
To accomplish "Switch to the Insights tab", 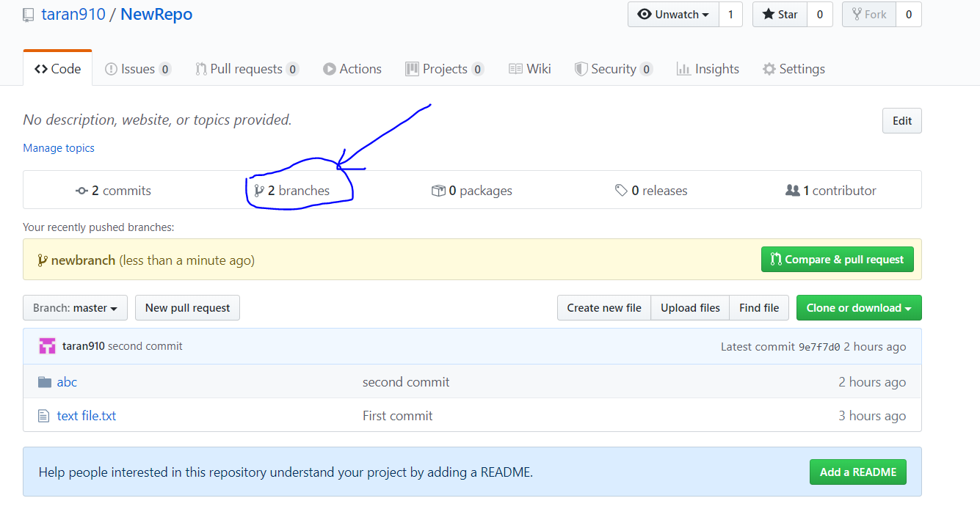I will (x=708, y=69).
